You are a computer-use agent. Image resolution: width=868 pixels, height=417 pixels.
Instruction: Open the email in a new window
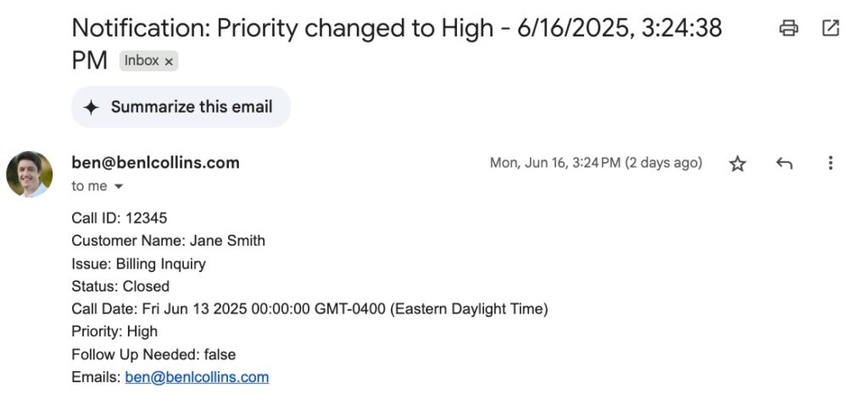point(831,29)
